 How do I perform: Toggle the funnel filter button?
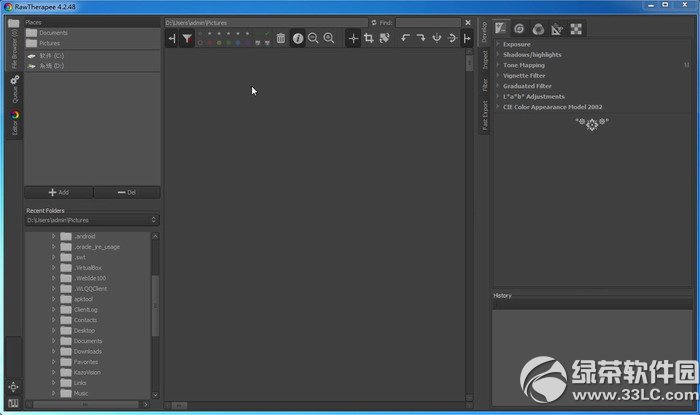pos(187,39)
